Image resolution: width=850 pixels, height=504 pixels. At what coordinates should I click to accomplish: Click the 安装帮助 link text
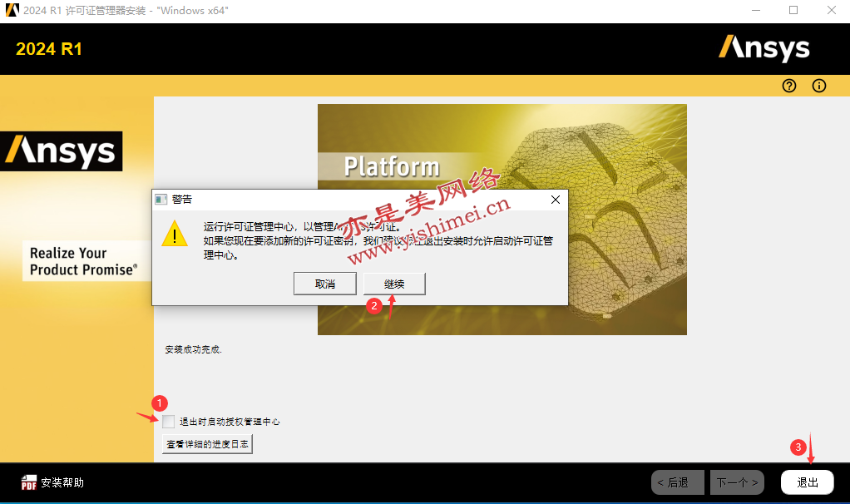(62, 482)
